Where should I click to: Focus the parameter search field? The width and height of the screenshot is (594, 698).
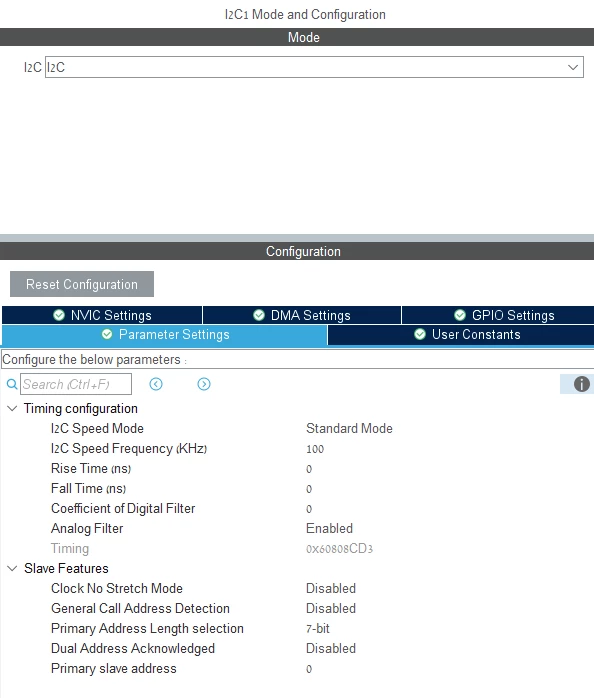(x=76, y=384)
